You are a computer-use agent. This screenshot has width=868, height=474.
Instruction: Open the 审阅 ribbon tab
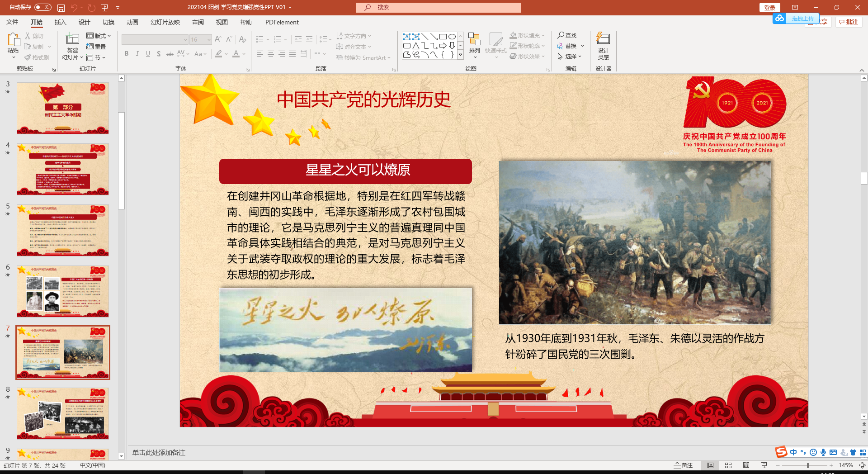pyautogui.click(x=198, y=22)
